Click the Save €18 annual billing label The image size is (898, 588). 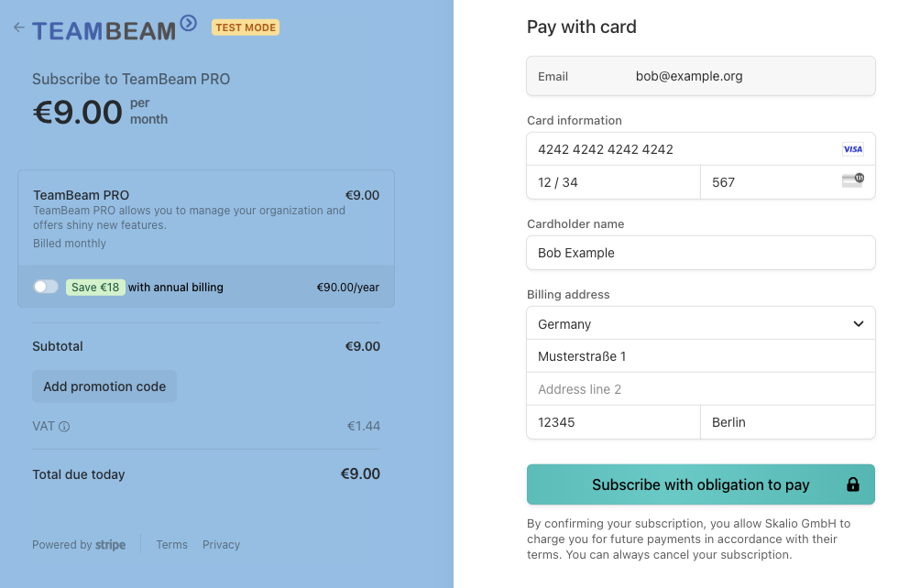coord(95,287)
